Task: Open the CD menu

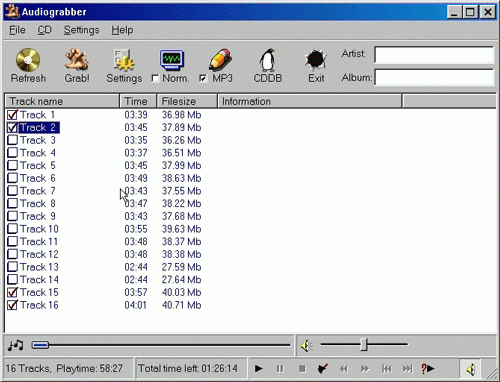Action: coord(44,30)
